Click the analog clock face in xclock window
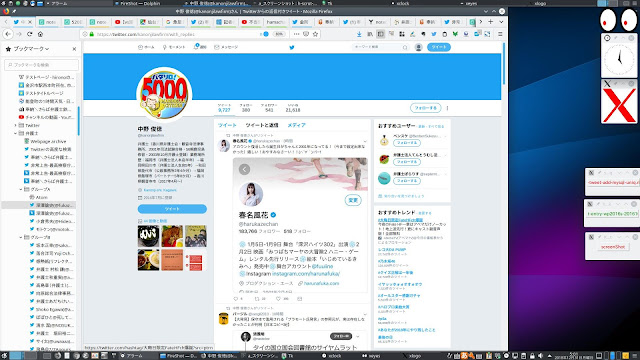This screenshot has width=640, height=360. 619,59
